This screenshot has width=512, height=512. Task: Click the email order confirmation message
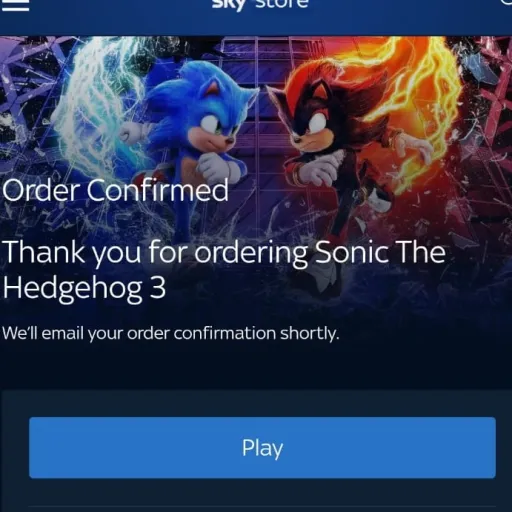(170, 333)
